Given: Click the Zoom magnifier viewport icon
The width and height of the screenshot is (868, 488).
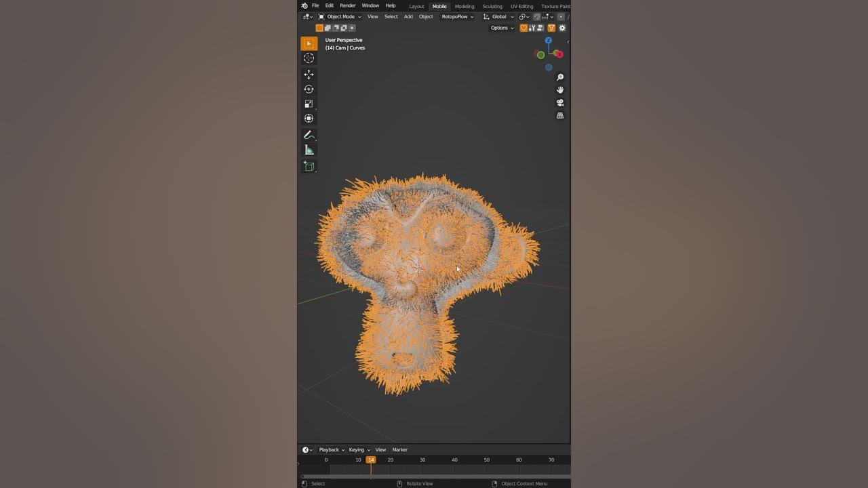Looking at the screenshot, I should click(x=560, y=77).
